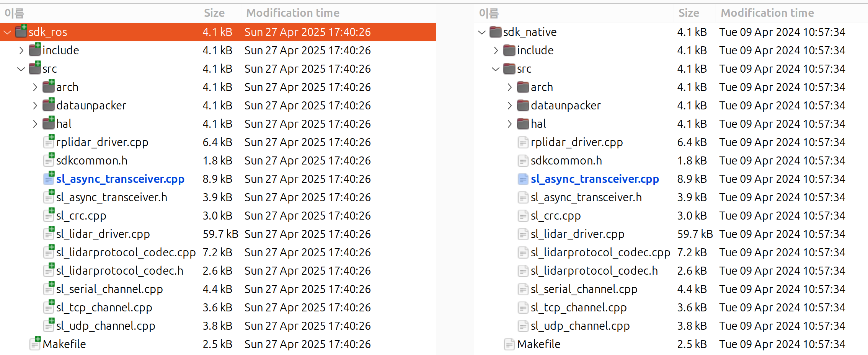The width and height of the screenshot is (868, 355).
Task: Expand the left include folder
Action: coord(21,50)
